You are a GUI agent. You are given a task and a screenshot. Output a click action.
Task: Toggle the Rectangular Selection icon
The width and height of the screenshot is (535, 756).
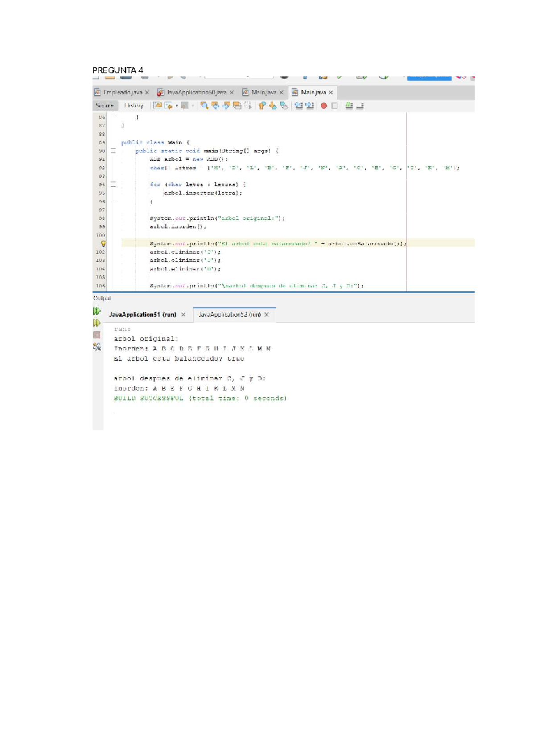coord(248,106)
